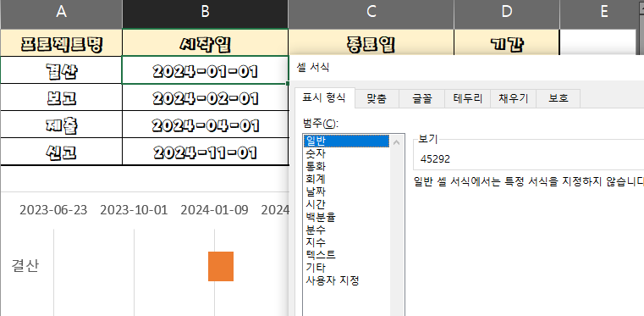
Task: Click the cell containing 결산
Action: coord(61,70)
